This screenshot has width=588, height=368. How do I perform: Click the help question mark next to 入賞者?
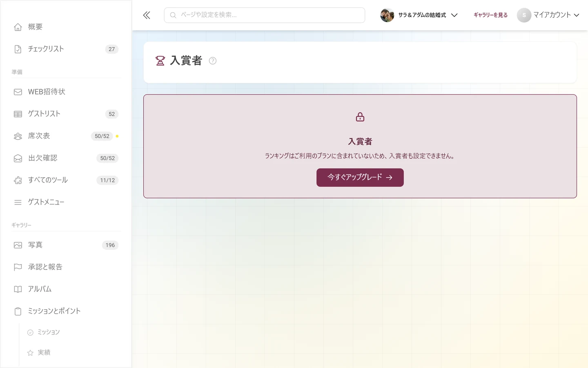click(x=213, y=61)
